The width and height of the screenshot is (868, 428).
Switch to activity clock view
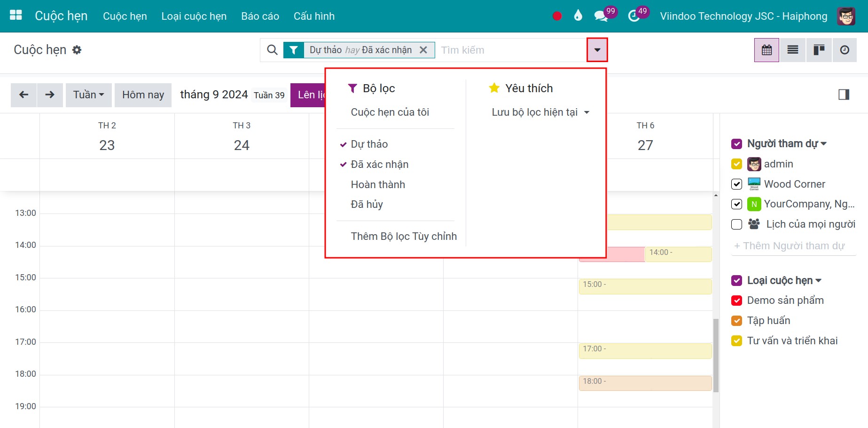point(845,50)
